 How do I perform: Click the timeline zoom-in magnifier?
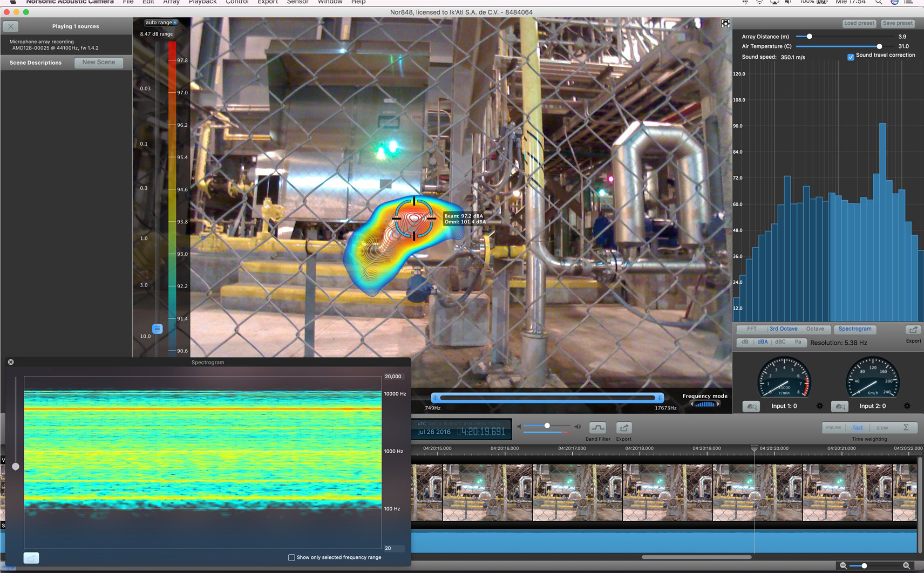tap(906, 565)
